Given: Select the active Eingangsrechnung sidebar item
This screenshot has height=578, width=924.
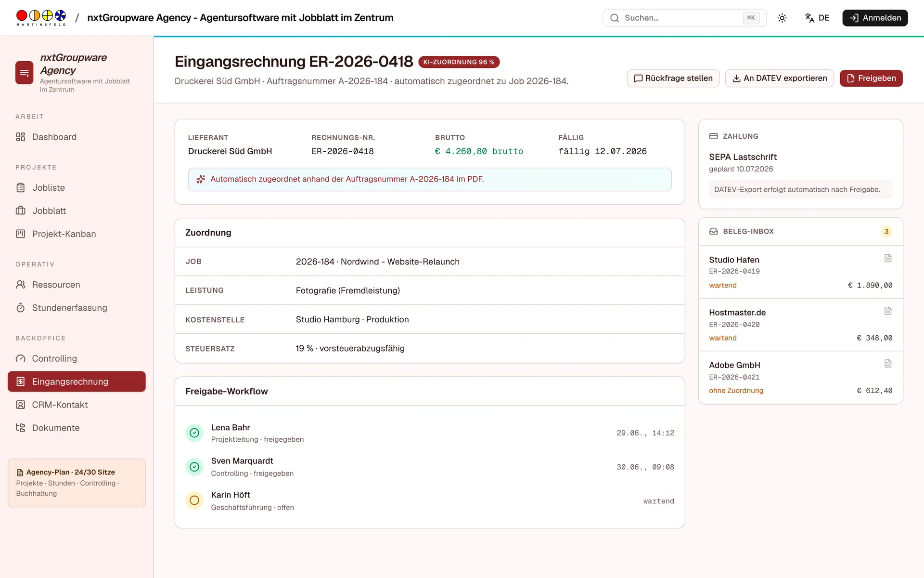Looking at the screenshot, I should pyautogui.click(x=77, y=381).
